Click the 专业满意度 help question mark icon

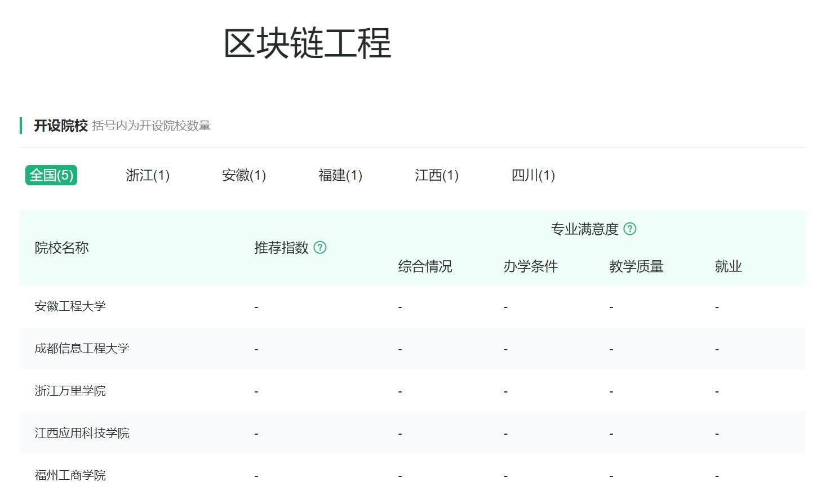[x=631, y=229]
